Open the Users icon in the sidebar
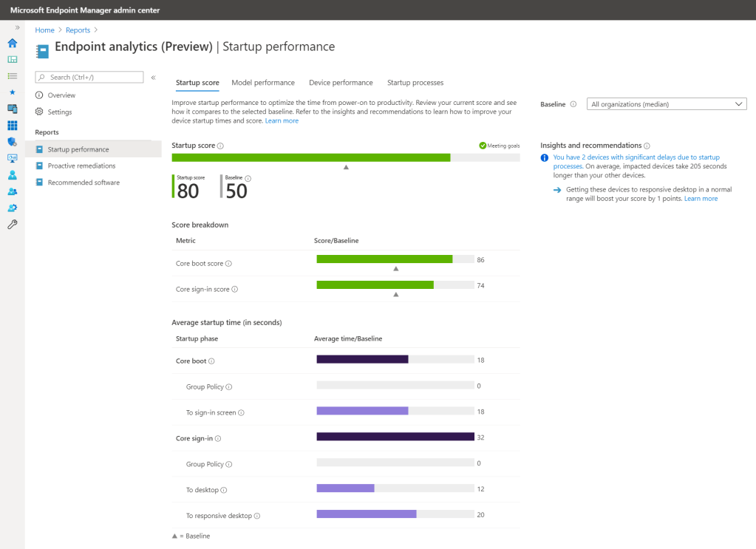Screen dimensions: 756x549 12,175
